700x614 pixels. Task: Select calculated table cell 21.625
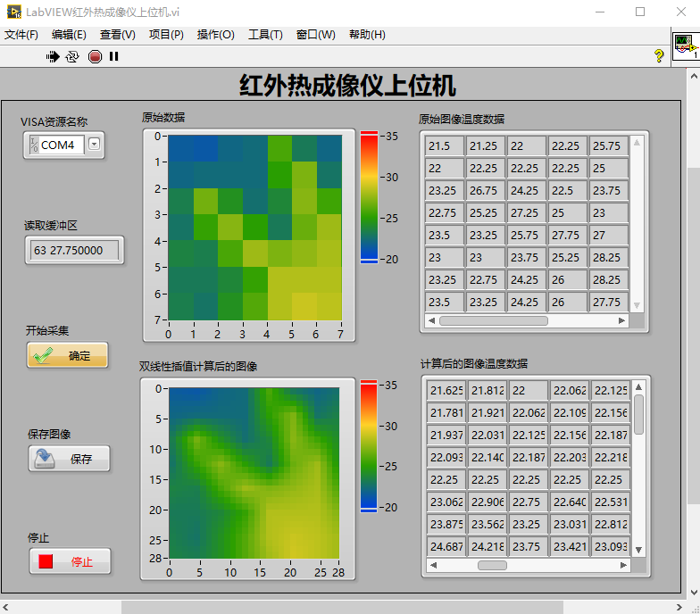point(446,391)
